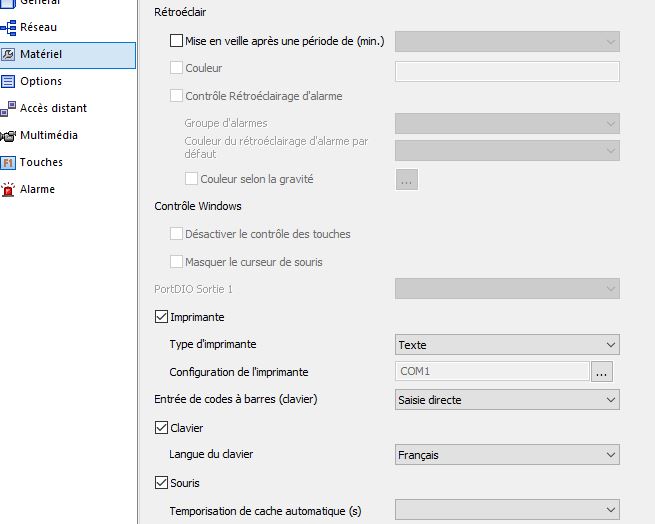
Task: Click the Réseau network icon
Action: click(8, 28)
